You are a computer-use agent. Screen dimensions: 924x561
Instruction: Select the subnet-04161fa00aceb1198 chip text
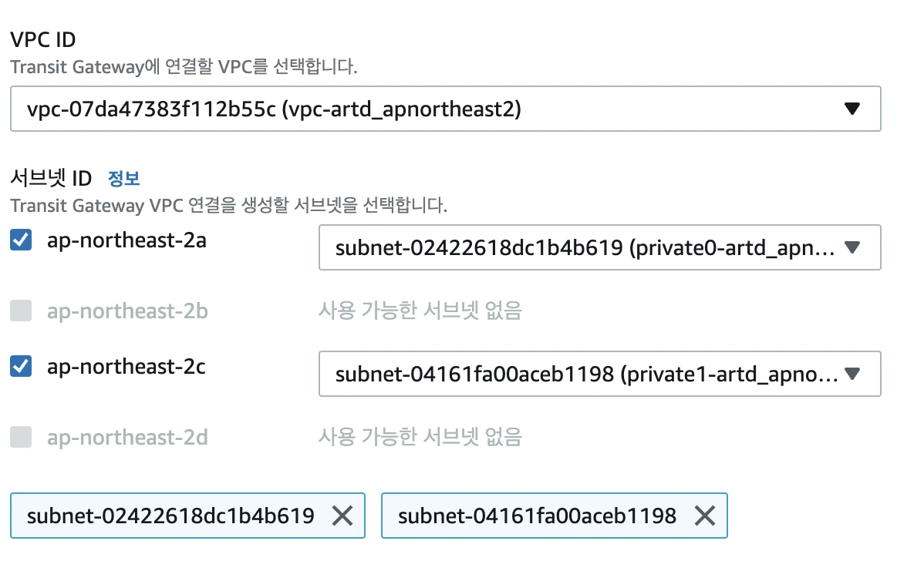(537, 516)
